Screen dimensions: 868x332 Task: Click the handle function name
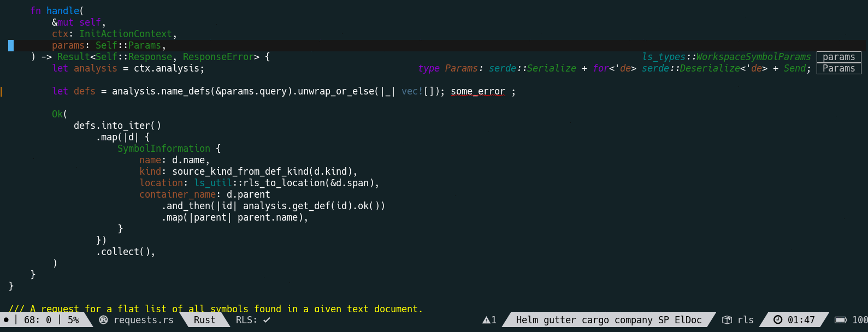63,11
